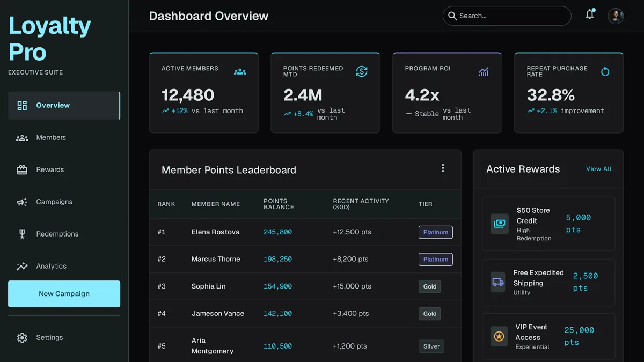Screen dimensions: 644x362
Task: Click Jameson Vance's Gold tier badge
Action: pos(429,314)
